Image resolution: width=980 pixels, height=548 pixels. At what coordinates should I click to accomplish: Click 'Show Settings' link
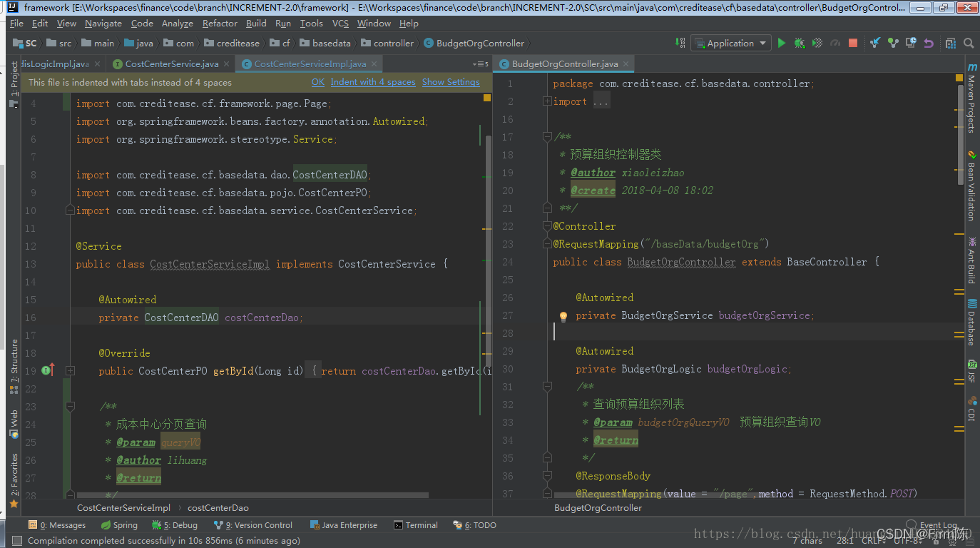click(451, 82)
